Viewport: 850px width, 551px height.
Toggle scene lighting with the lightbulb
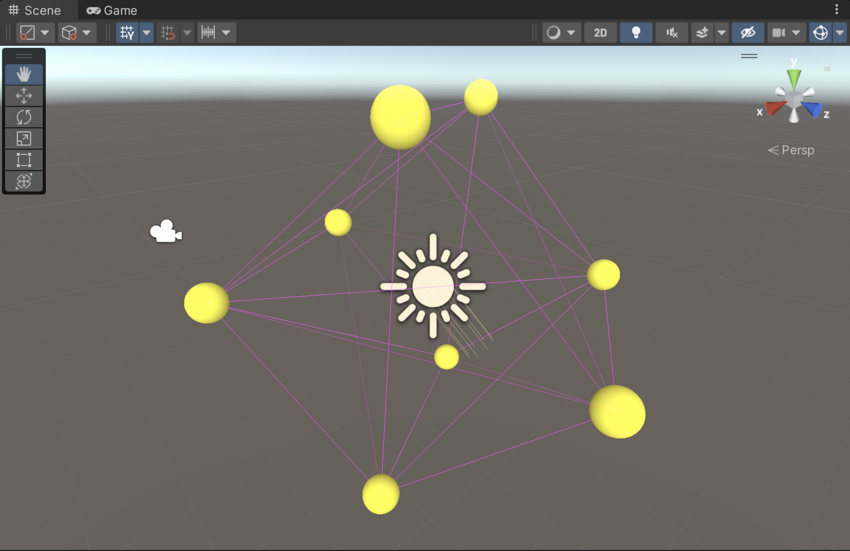(x=635, y=33)
